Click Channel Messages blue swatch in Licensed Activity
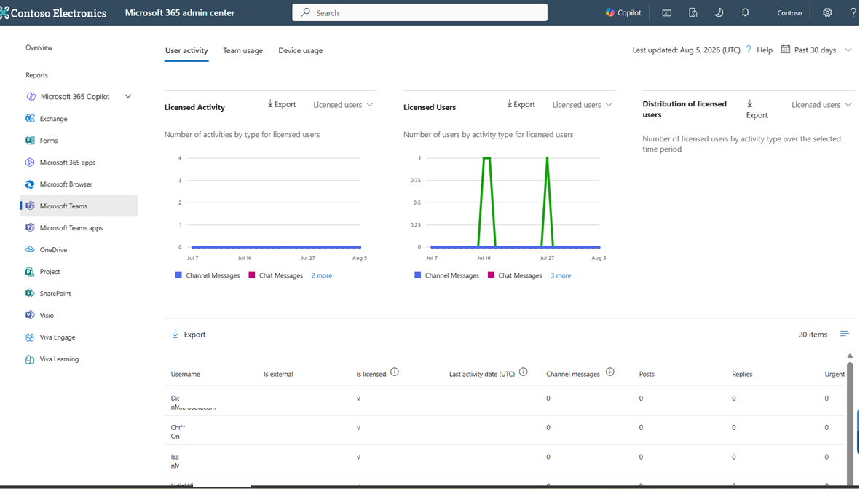868x489 pixels. click(x=178, y=275)
